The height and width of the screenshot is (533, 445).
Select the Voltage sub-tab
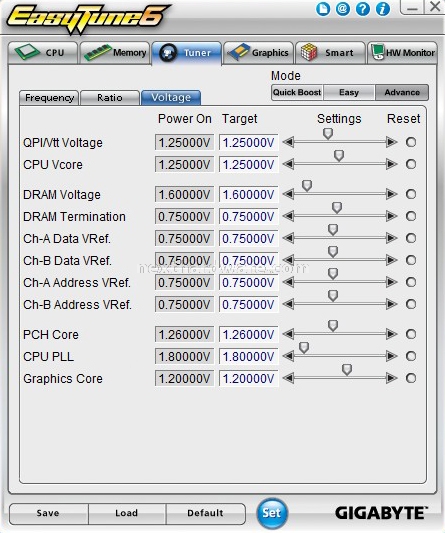(171, 98)
